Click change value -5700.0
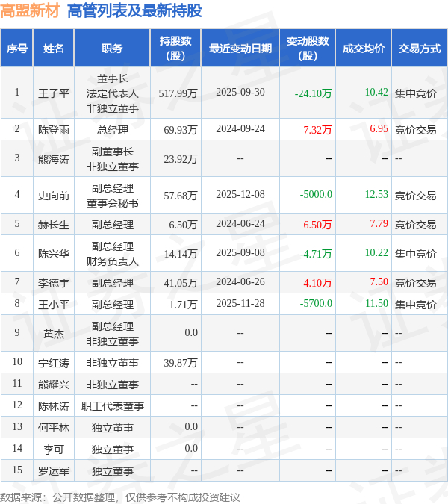The height and width of the screenshot is (504, 448). coord(316,303)
